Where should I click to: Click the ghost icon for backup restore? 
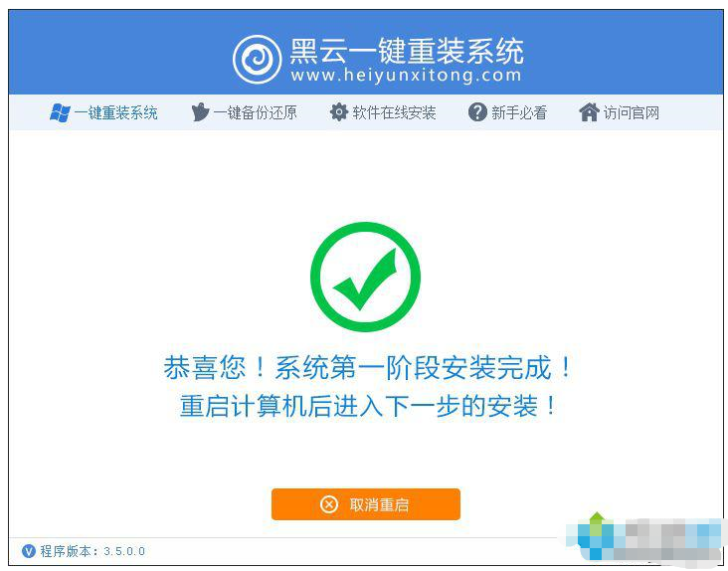[x=200, y=112]
